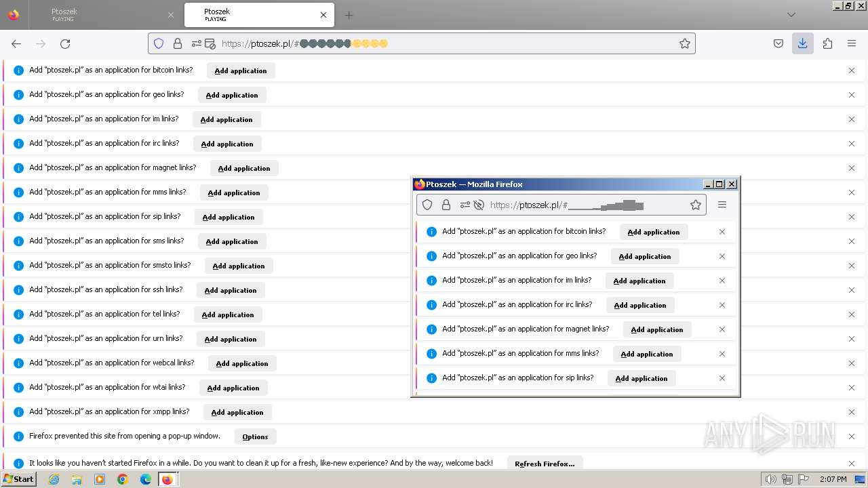Open blocked autoplay icon in popup window
This screenshot has width=868, height=488.
click(479, 205)
